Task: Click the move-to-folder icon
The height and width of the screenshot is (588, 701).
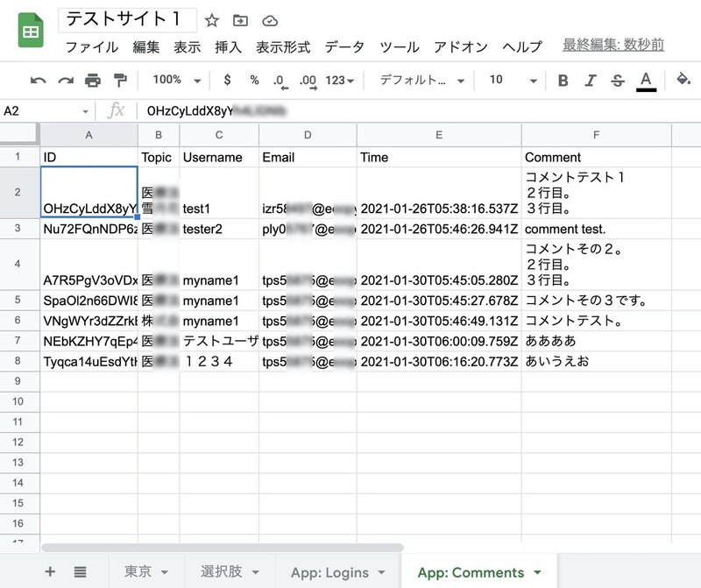Action: (x=240, y=20)
